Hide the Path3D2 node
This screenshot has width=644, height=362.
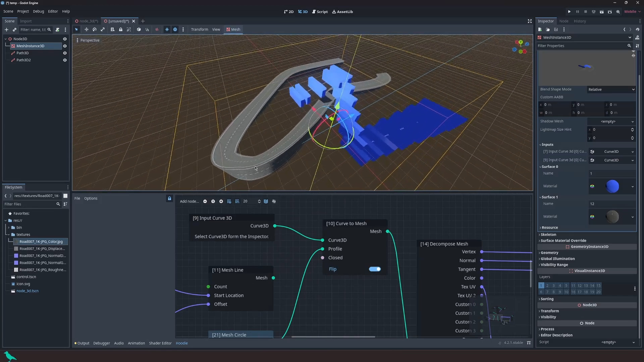[x=65, y=60]
